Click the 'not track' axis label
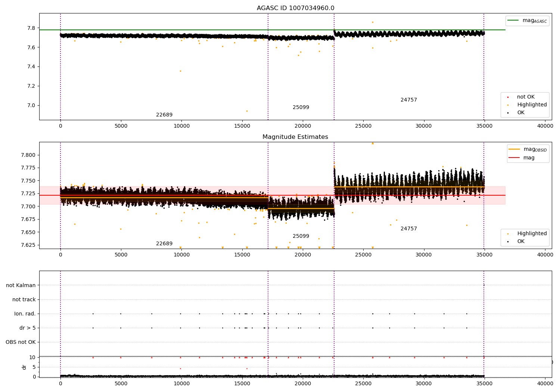Screen dimensions: 560x392 (x=24, y=300)
